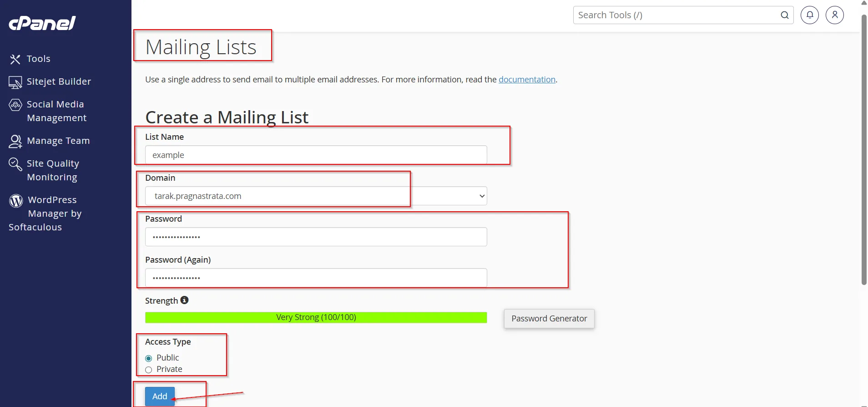
Task: Go to Tools in the sidebar
Action: (39, 59)
